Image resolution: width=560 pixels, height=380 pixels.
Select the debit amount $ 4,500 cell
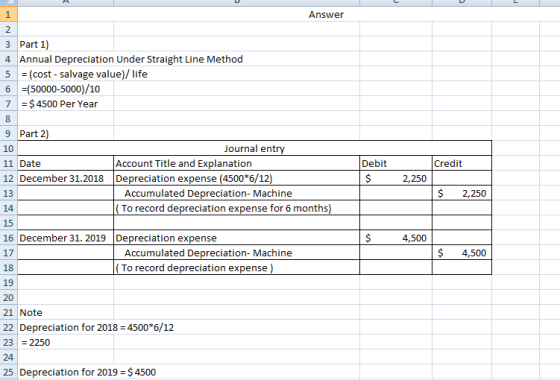[x=396, y=238]
